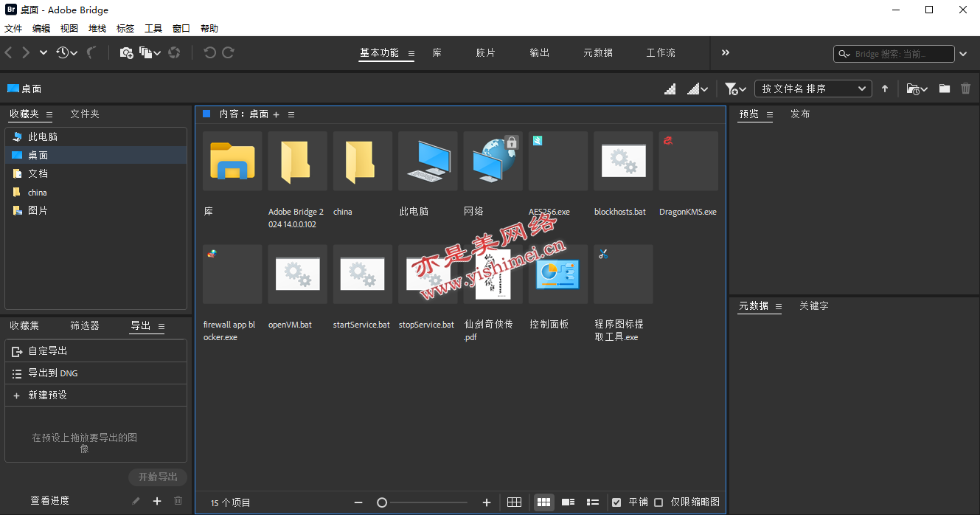Toggle ascending sort order arrow
Screen dimensions: 980x515
point(885,89)
